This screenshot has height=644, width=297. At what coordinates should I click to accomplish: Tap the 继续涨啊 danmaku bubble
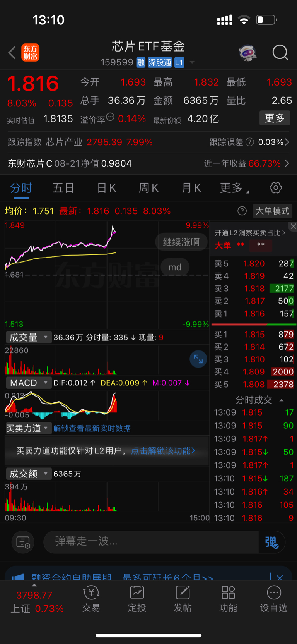tap(181, 242)
